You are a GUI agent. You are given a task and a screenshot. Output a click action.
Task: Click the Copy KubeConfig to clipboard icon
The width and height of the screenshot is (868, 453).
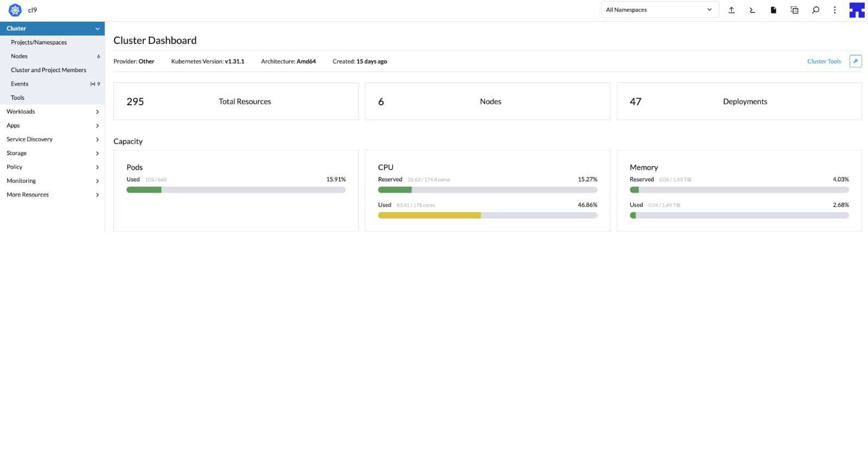794,10
